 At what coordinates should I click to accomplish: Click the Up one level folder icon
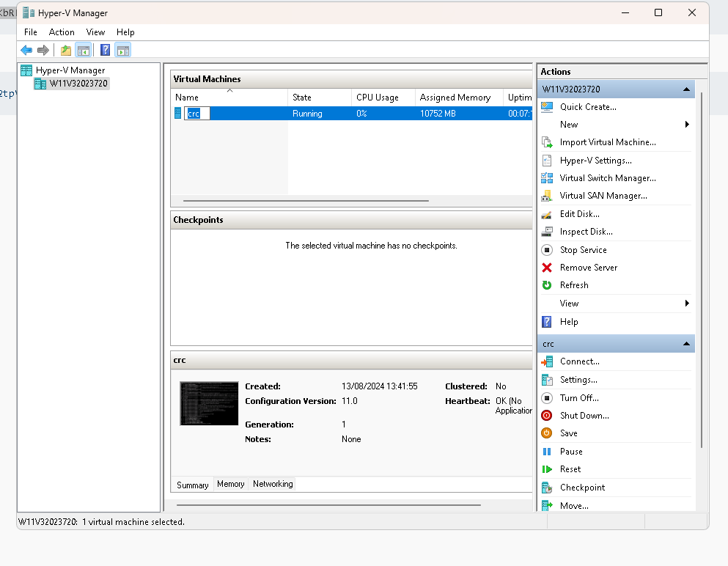[66, 50]
